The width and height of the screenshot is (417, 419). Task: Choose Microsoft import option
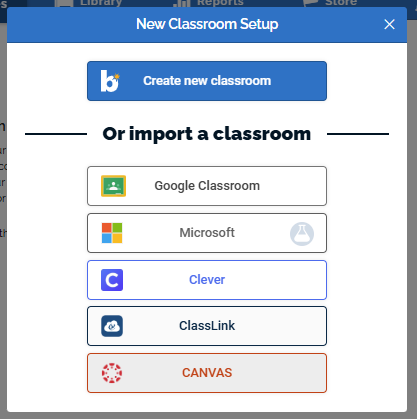pyautogui.click(x=207, y=233)
